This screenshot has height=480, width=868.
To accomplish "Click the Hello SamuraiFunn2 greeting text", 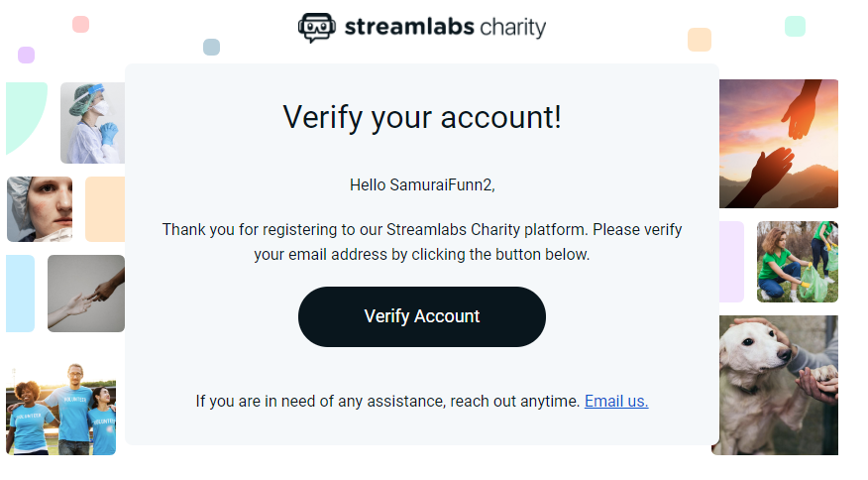I will [x=421, y=184].
